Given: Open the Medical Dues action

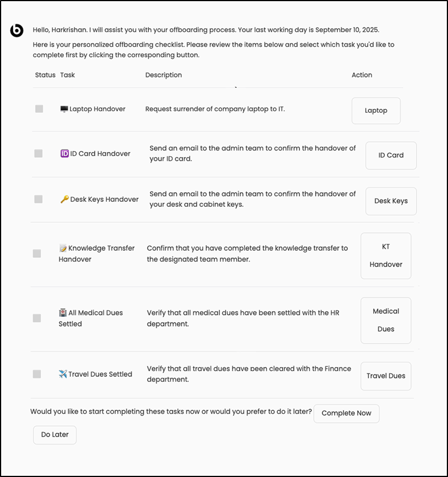Looking at the screenshot, I should [386, 320].
